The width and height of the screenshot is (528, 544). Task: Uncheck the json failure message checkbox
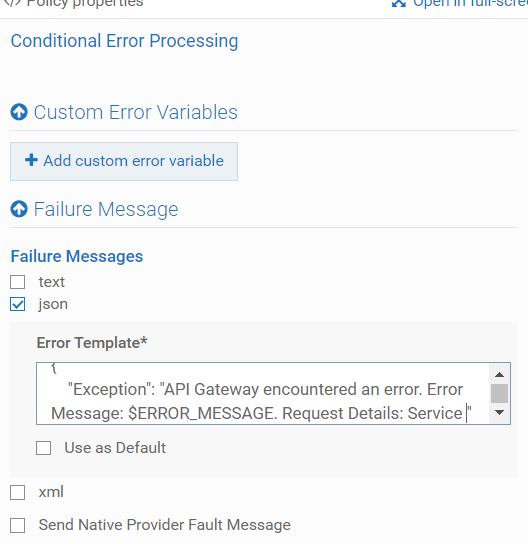tap(17, 304)
